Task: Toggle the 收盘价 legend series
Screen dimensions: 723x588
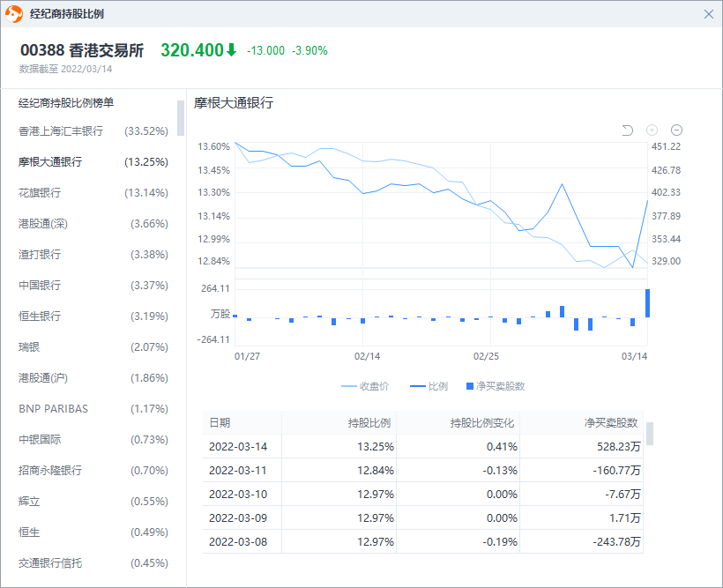Action: tap(365, 386)
